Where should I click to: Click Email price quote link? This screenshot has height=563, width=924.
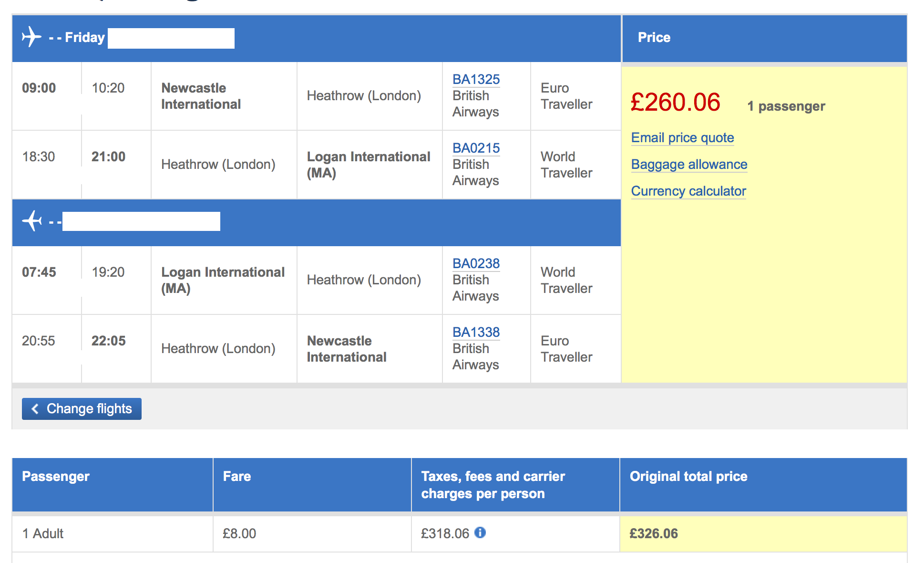coord(682,138)
